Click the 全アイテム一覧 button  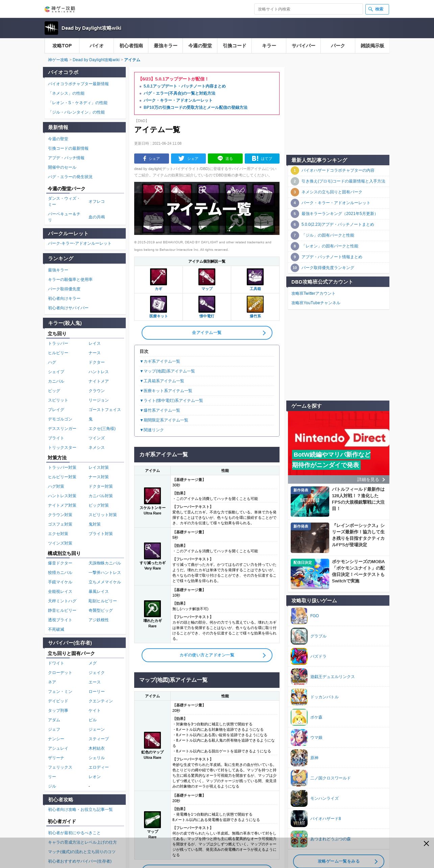pyautogui.click(x=207, y=333)
